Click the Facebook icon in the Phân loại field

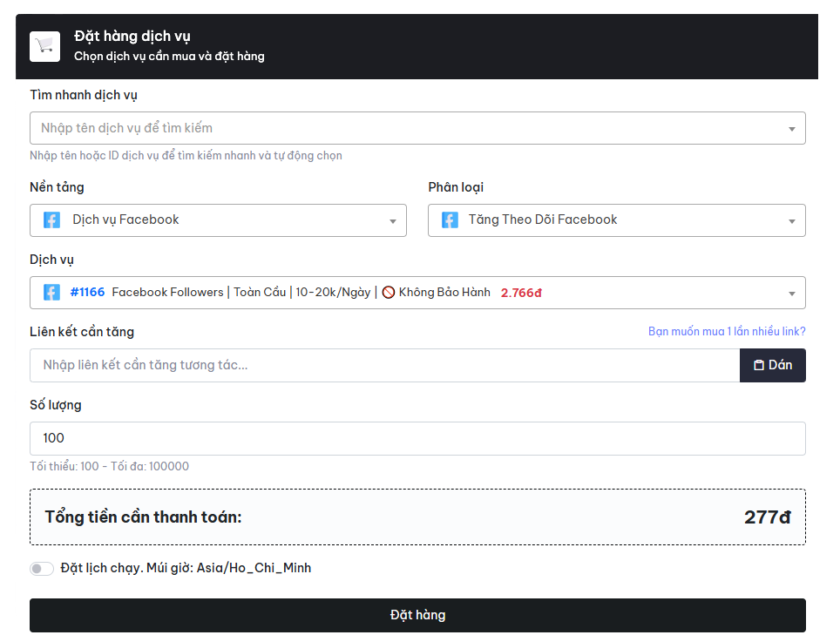click(450, 220)
